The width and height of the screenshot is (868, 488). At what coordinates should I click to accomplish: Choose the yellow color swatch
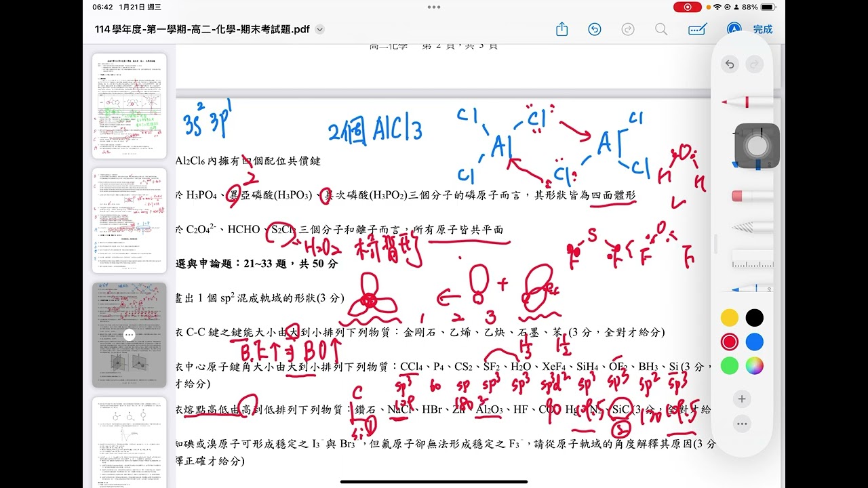point(730,317)
